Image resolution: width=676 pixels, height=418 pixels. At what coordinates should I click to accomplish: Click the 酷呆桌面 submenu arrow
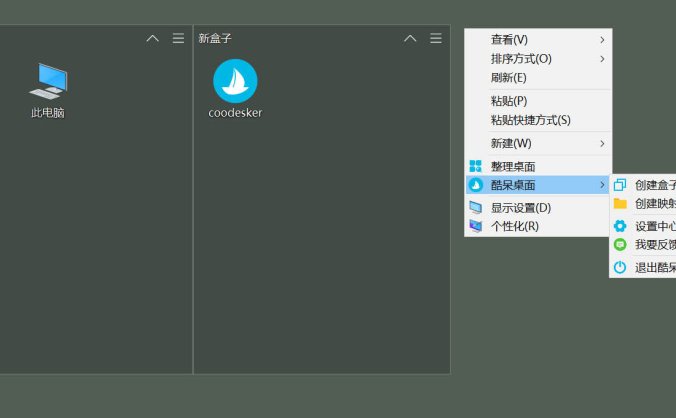[602, 185]
